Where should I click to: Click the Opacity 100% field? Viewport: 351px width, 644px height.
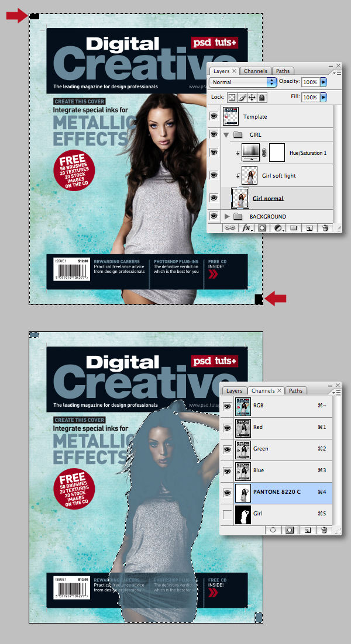coord(310,82)
